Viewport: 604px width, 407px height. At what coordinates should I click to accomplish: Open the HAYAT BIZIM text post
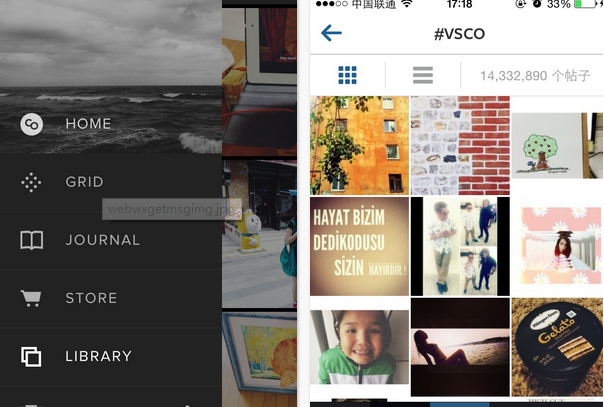pos(359,246)
